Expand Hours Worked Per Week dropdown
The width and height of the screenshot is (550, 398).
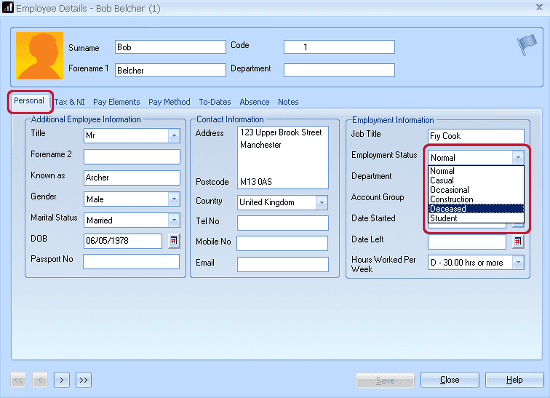pos(518,262)
